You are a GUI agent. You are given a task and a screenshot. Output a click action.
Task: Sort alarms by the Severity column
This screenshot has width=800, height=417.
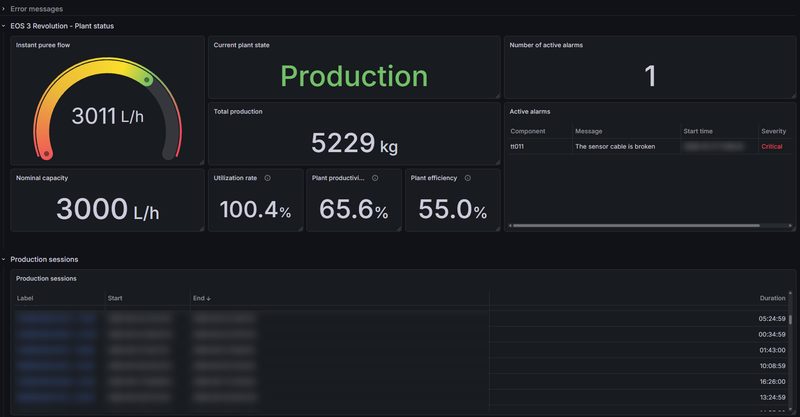tap(773, 131)
